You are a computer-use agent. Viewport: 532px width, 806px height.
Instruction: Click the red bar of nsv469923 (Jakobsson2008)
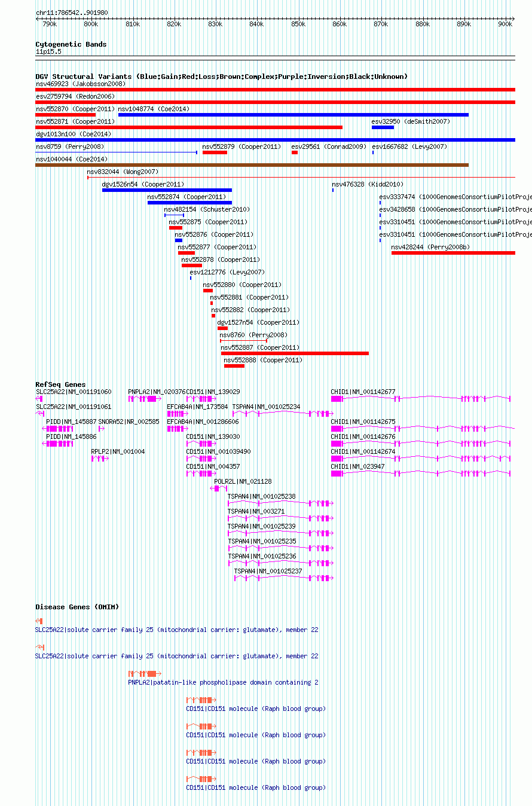pos(275,90)
